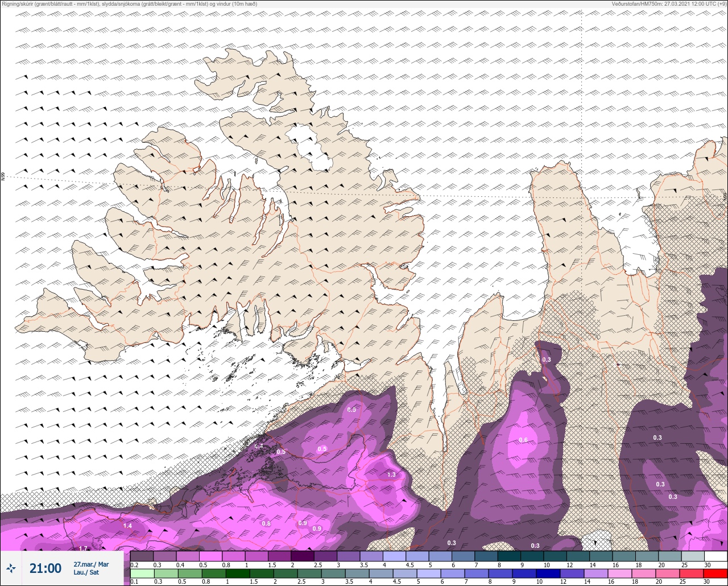Click the weekday text 'Lau./ Sat'

tap(86, 572)
